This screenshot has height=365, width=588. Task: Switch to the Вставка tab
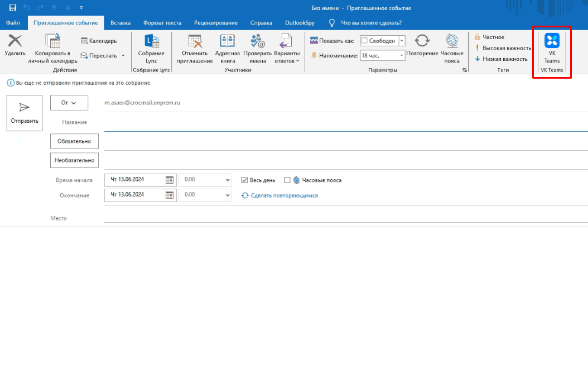[121, 23]
